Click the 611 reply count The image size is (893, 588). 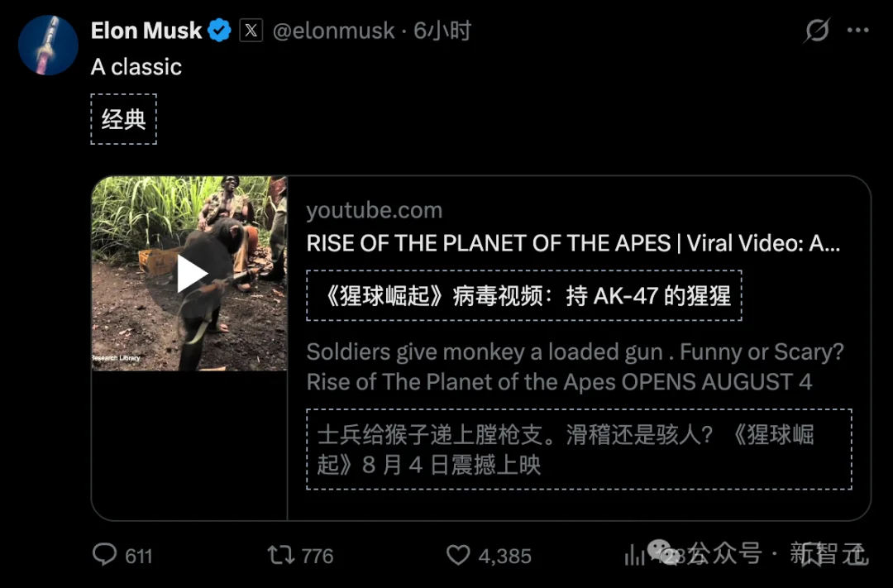(x=137, y=556)
